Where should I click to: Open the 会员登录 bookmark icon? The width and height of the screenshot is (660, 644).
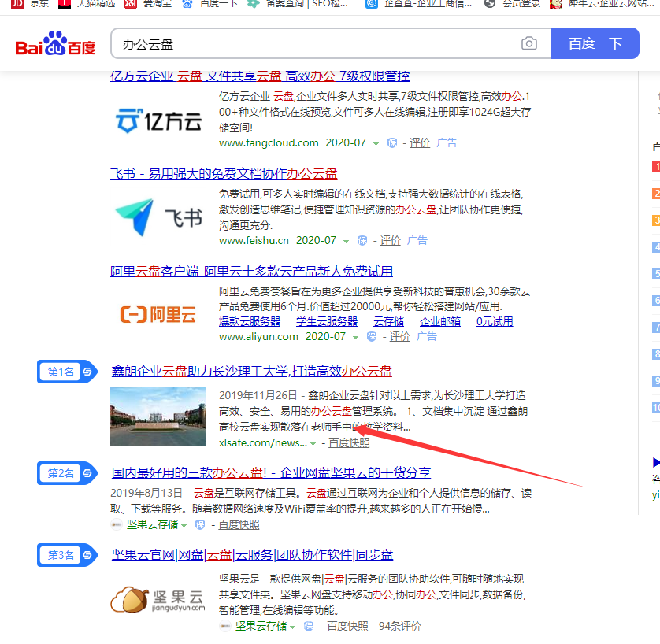[x=490, y=4]
